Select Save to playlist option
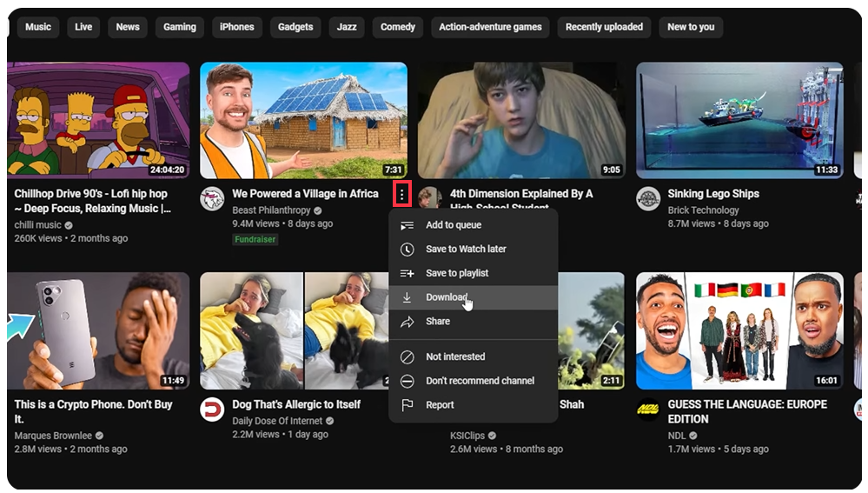Image resolution: width=868 pixels, height=493 pixels. (x=474, y=273)
